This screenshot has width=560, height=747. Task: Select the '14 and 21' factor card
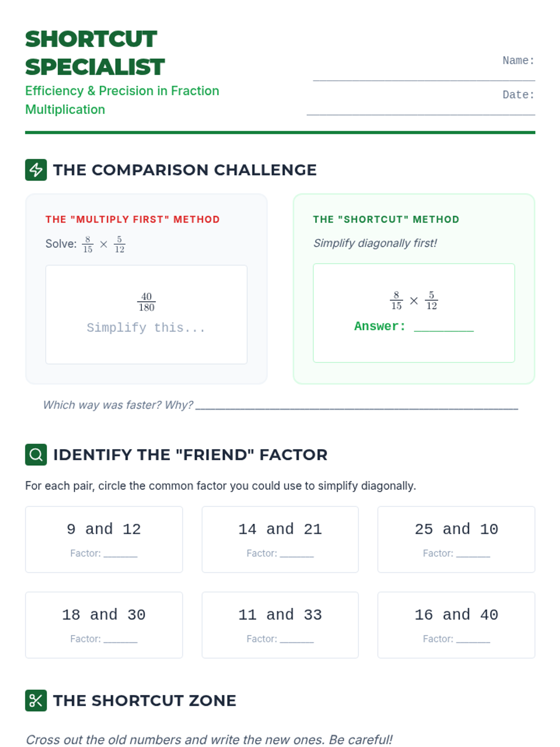(x=280, y=539)
